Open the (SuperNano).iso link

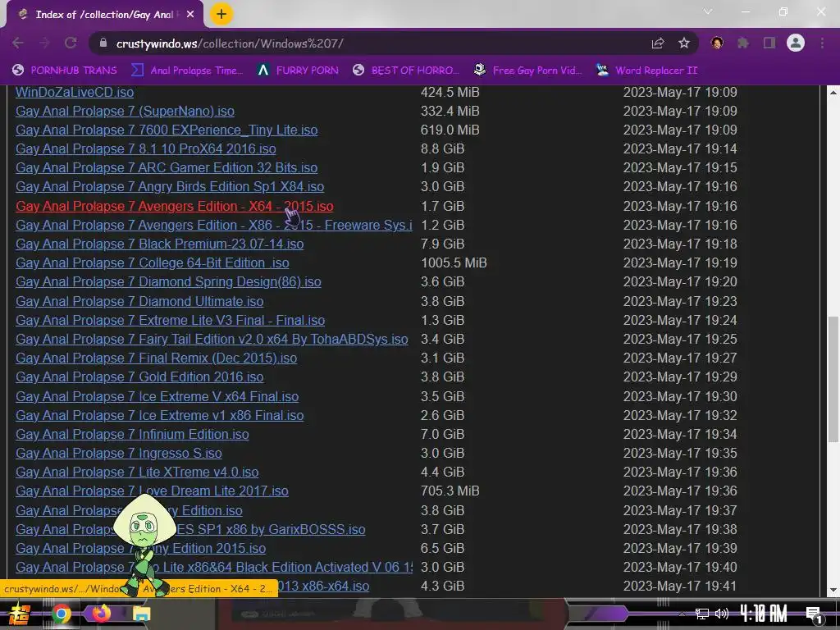[x=125, y=111]
